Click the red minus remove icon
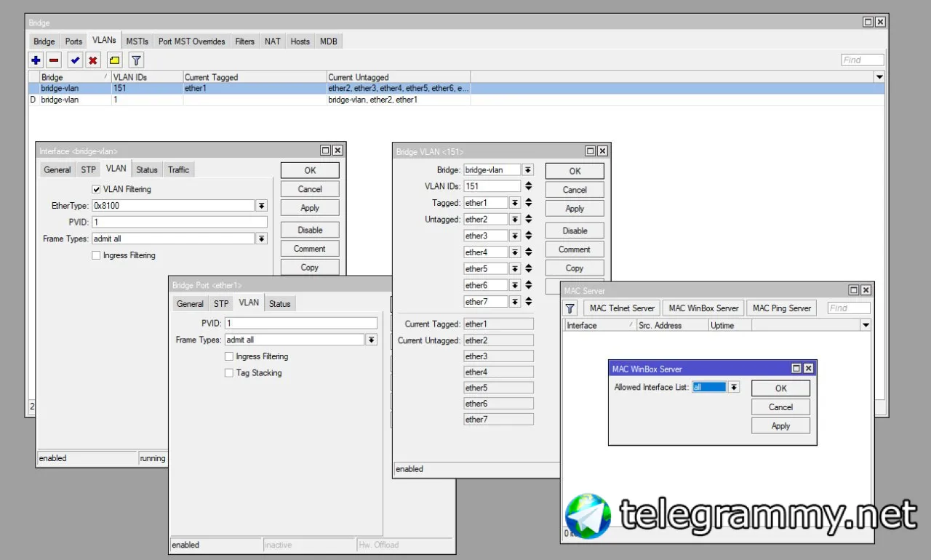This screenshot has height=560, width=931. point(55,60)
